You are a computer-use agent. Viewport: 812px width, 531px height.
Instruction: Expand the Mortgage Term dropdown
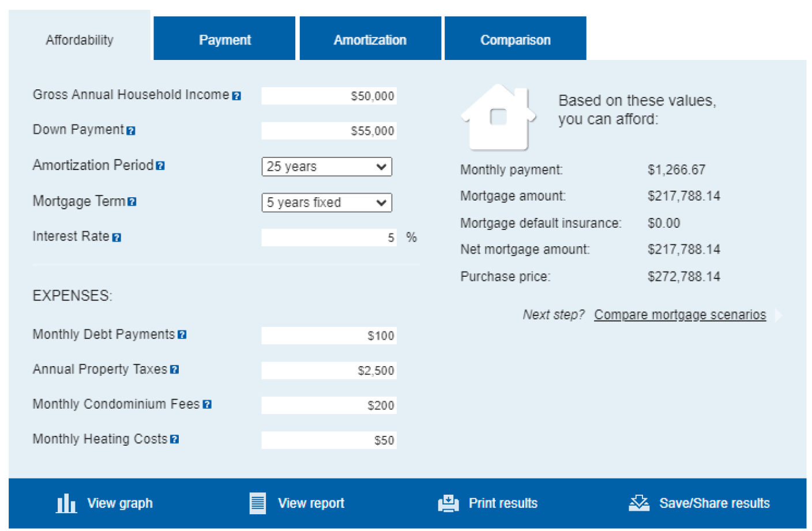(x=326, y=202)
